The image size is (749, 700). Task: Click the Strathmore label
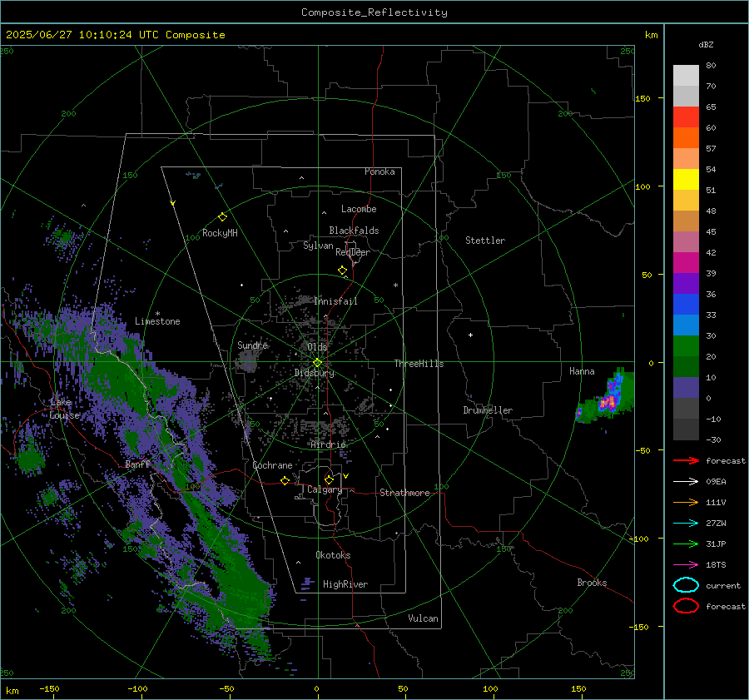[x=404, y=493]
